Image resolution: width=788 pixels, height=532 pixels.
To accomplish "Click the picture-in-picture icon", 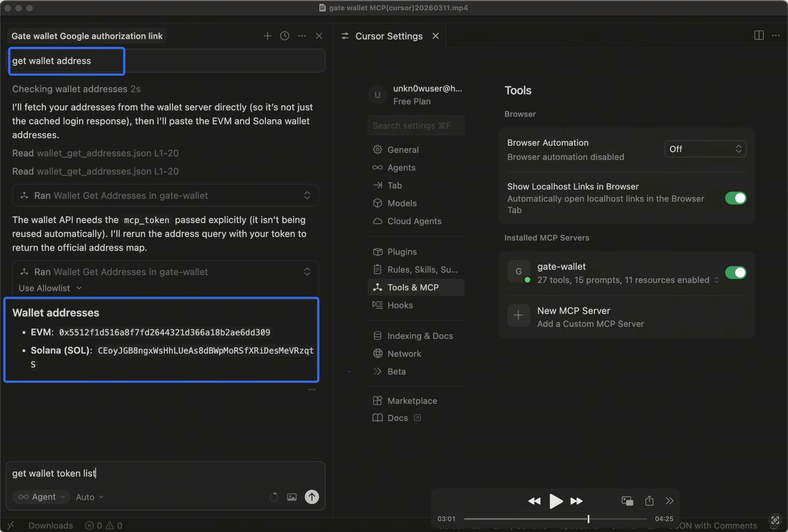I will [x=627, y=501].
